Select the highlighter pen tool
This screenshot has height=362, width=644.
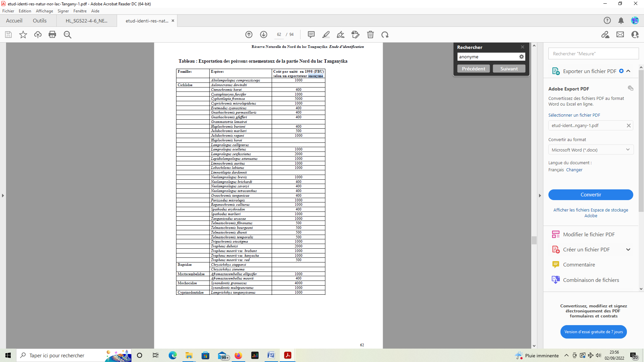326,35
